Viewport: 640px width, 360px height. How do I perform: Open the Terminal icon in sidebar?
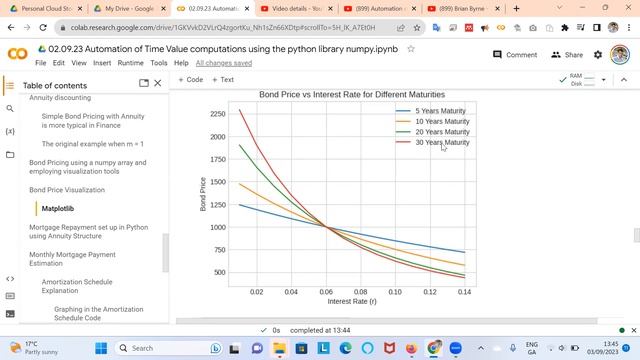pyautogui.click(x=10, y=313)
